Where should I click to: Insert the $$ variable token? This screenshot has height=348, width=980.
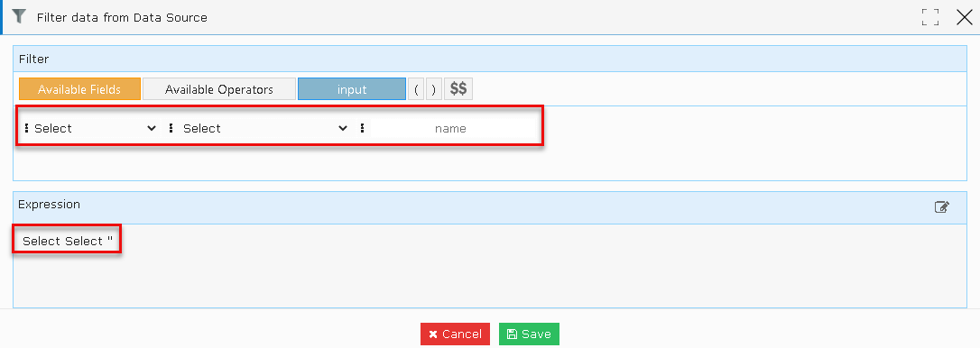point(458,88)
